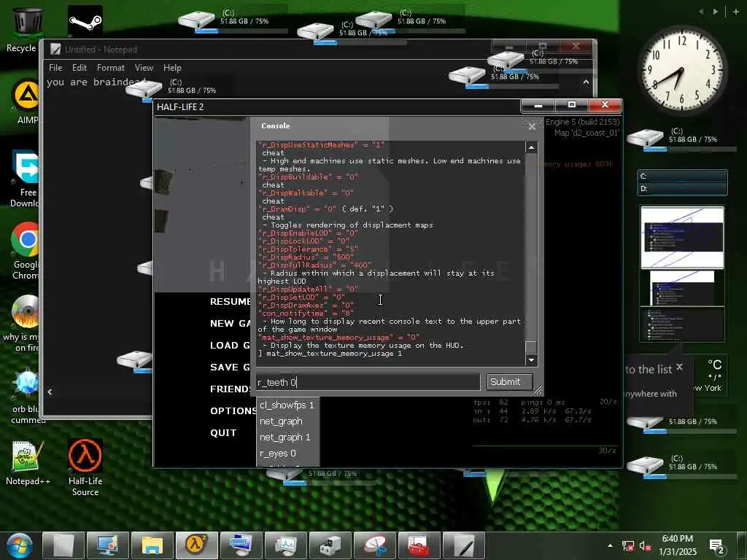747x560 pixels.
Task: Open OPTIONS in Half-Life 2 menu
Action: [233, 411]
